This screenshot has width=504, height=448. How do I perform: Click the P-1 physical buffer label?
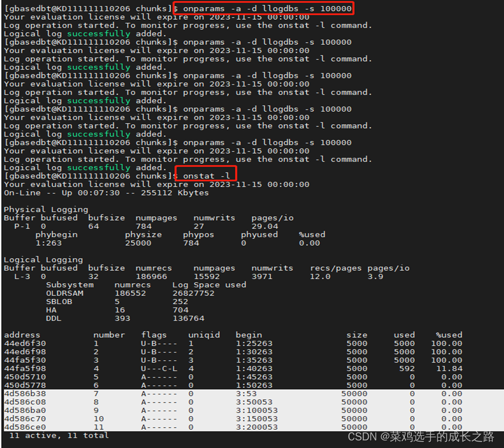pos(22,226)
